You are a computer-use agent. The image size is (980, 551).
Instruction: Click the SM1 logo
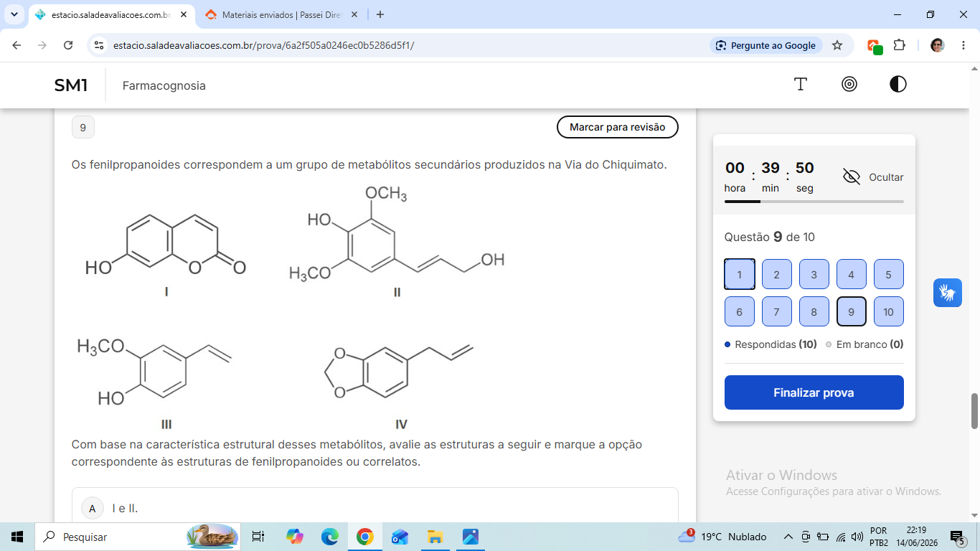pyautogui.click(x=71, y=85)
